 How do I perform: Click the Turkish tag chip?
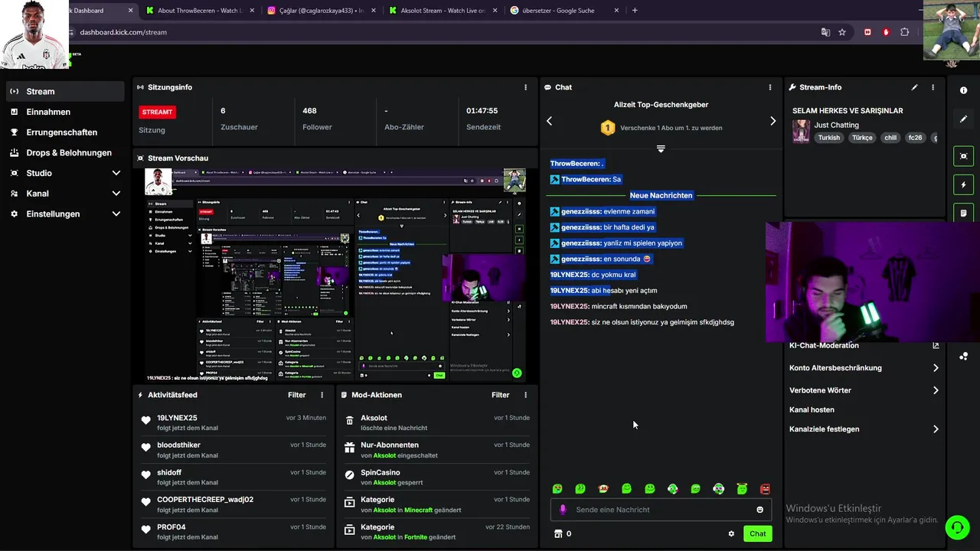pos(828,138)
